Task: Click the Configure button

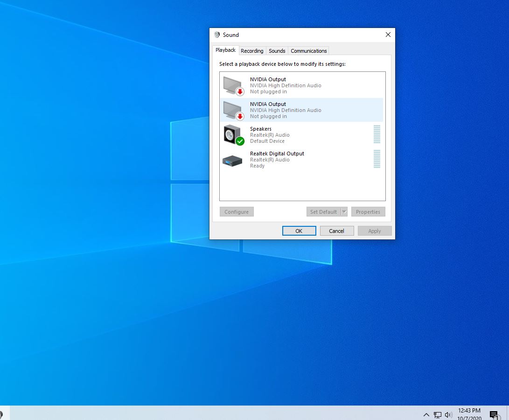Action: [x=236, y=211]
